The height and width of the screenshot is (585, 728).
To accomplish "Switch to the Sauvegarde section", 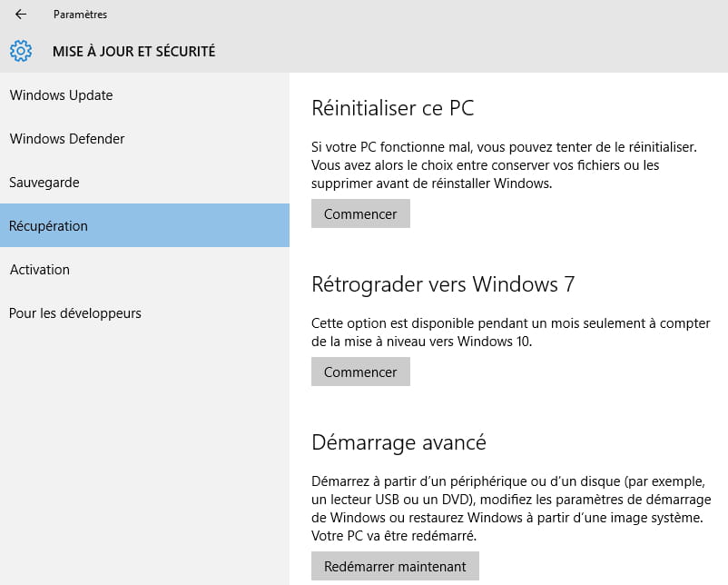I will (x=44, y=183).
